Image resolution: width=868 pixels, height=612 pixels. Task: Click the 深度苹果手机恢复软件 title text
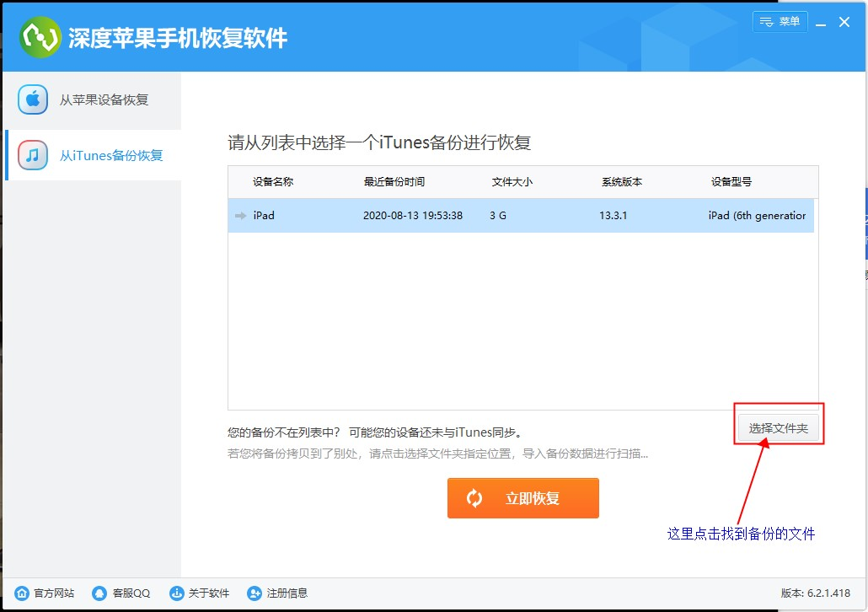click(178, 38)
